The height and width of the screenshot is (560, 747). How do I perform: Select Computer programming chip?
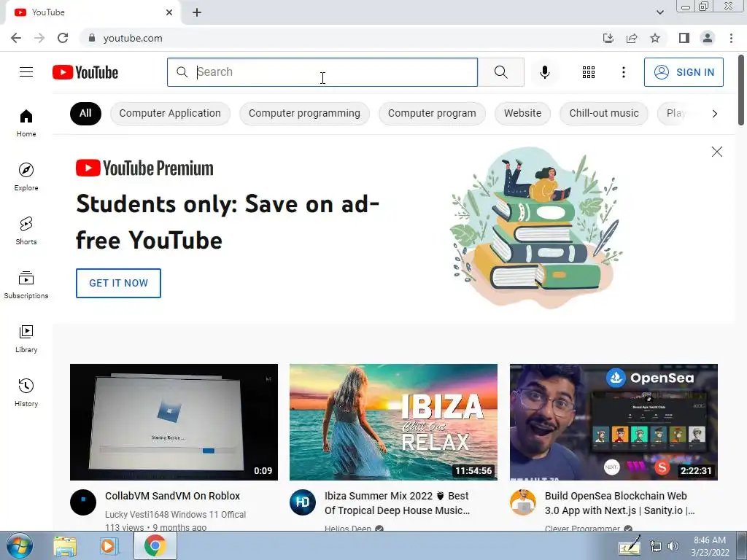[x=304, y=113]
